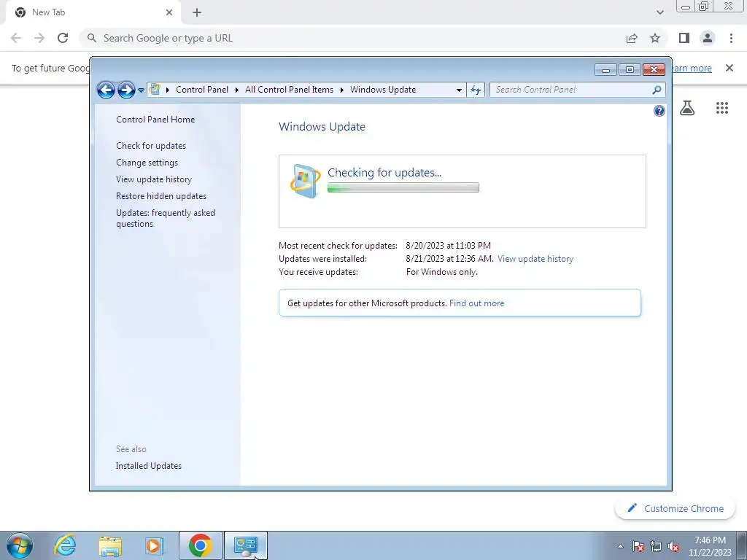The width and height of the screenshot is (747, 560).
Task: Open the Windows Start menu
Action: click(x=20, y=545)
